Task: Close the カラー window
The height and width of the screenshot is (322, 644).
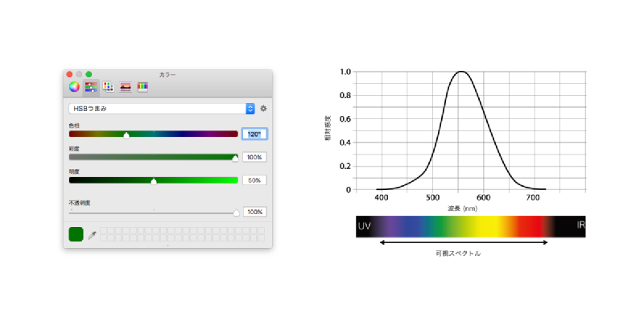Action: pyautogui.click(x=69, y=74)
